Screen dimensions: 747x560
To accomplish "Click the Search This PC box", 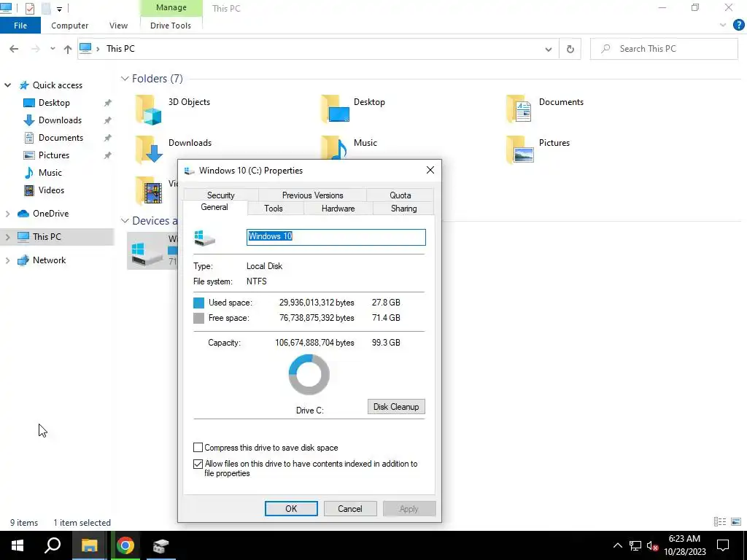I will click(x=664, y=49).
